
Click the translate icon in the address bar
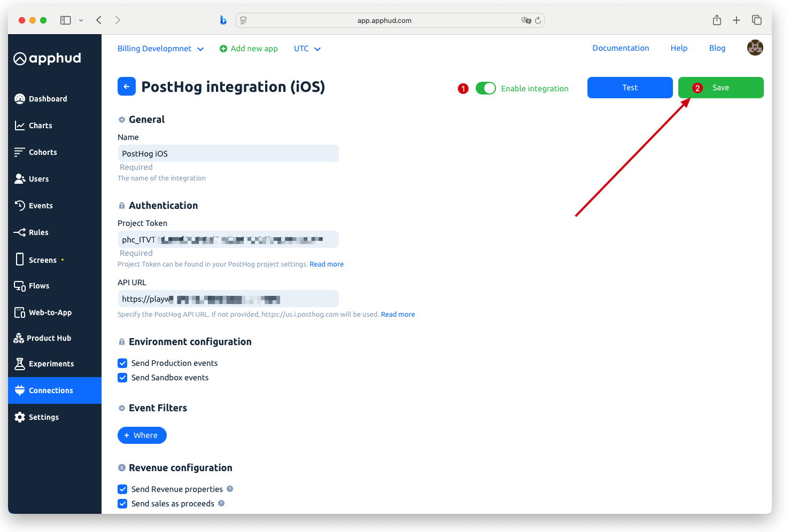point(526,20)
